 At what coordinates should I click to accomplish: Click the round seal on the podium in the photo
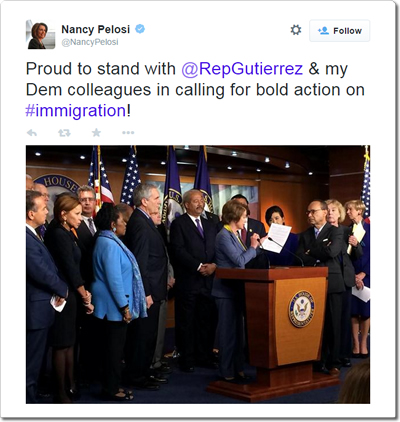pos(301,309)
